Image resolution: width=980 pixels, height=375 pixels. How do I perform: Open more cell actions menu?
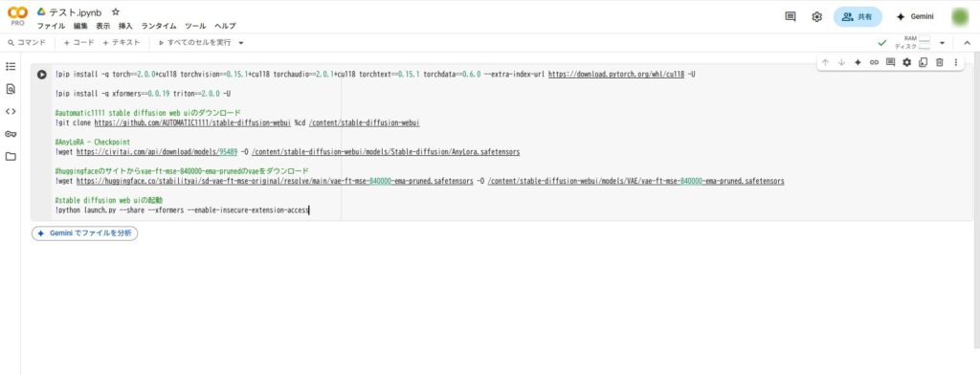[x=955, y=62]
